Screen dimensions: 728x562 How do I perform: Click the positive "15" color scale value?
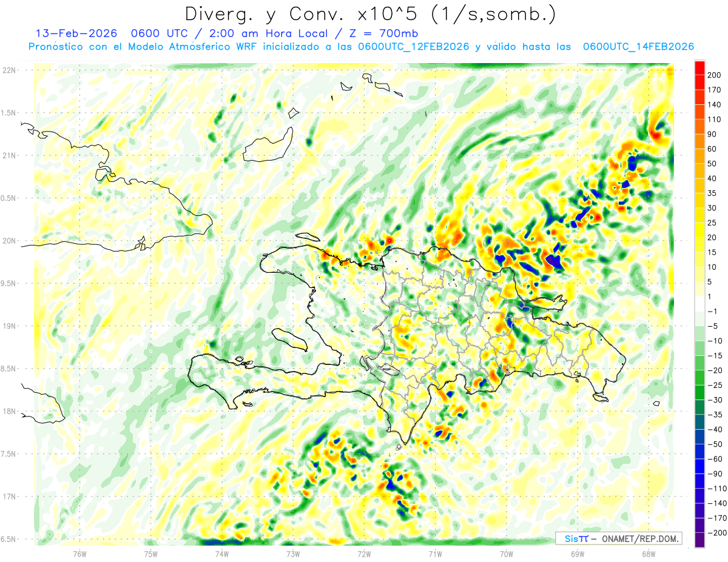[713, 252]
